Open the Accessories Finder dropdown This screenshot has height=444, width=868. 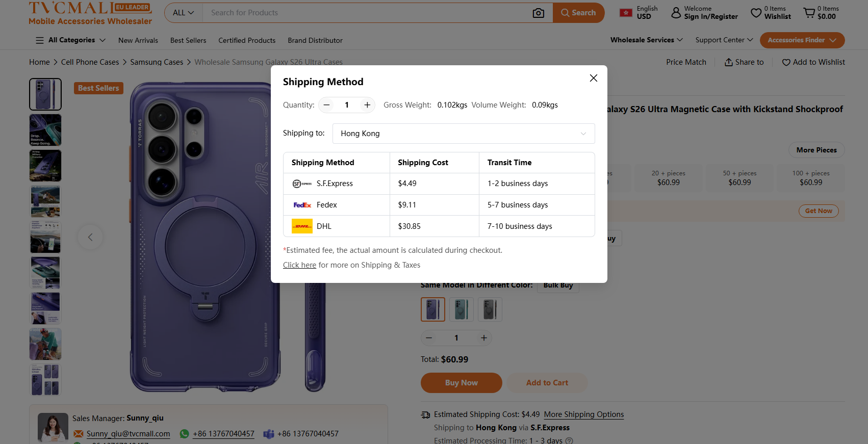coord(802,40)
